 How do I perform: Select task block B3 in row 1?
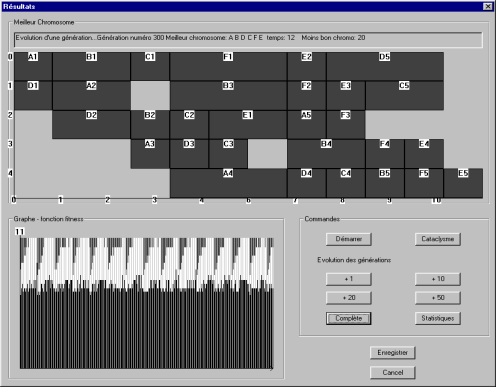pos(228,95)
